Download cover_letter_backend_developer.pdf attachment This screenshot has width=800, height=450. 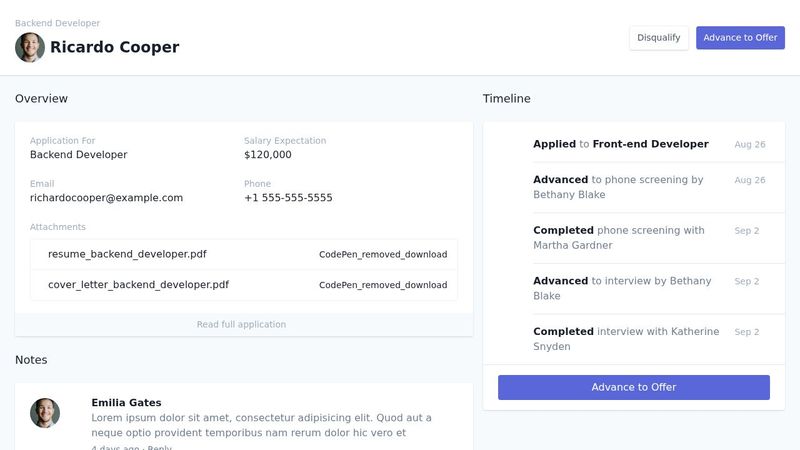382,285
